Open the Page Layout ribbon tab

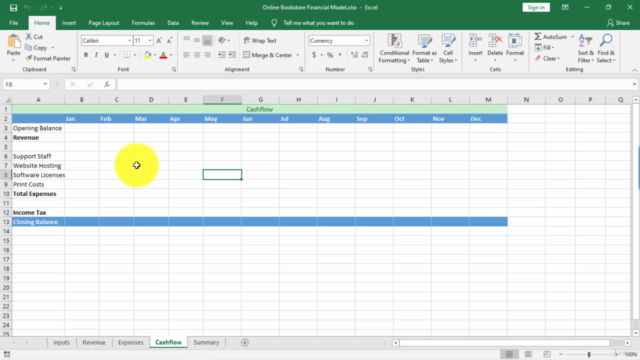[x=104, y=23]
